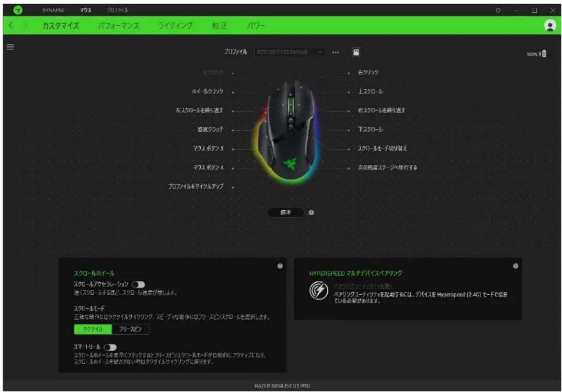Switch to the 較正 tab
The height and width of the screenshot is (392, 562).
[x=219, y=27]
